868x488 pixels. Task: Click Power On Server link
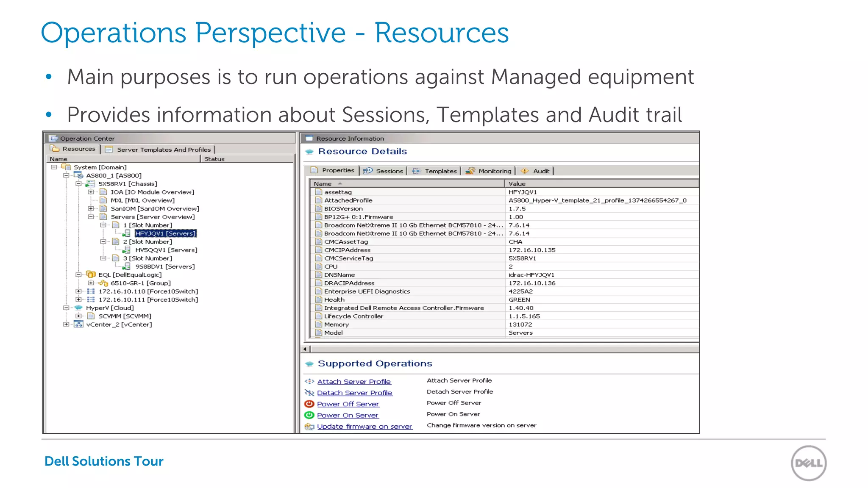click(348, 416)
